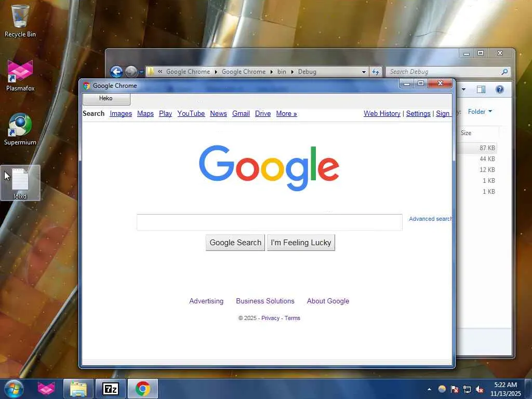Focus the Google search text box
This screenshot has height=399, width=532.
270,222
